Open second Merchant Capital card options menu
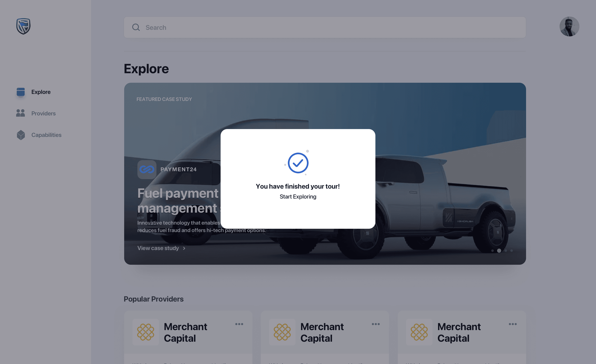 pos(375,324)
